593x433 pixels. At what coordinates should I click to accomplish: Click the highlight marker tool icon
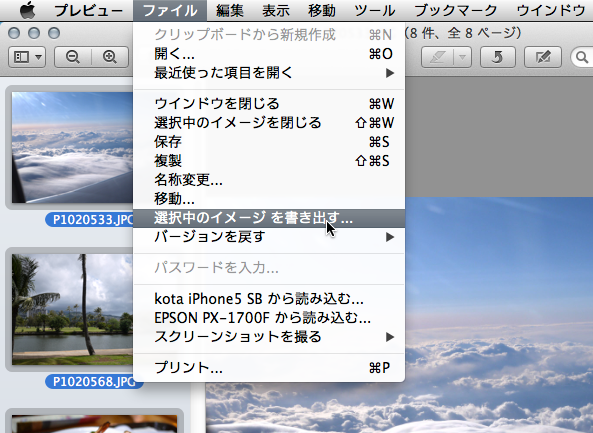click(x=437, y=57)
